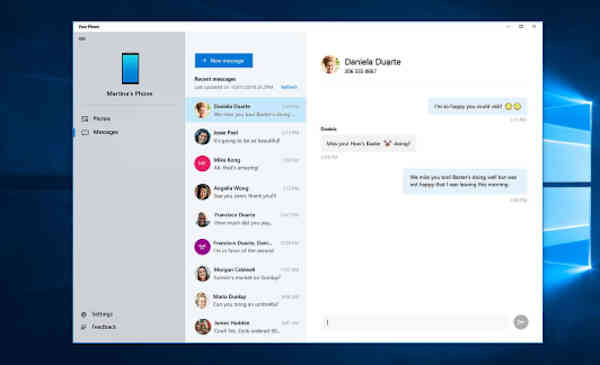Viewport: 600px width, 365px height.
Task: Open Francisco Duarte's one-on-one conversation
Action: coord(246,219)
